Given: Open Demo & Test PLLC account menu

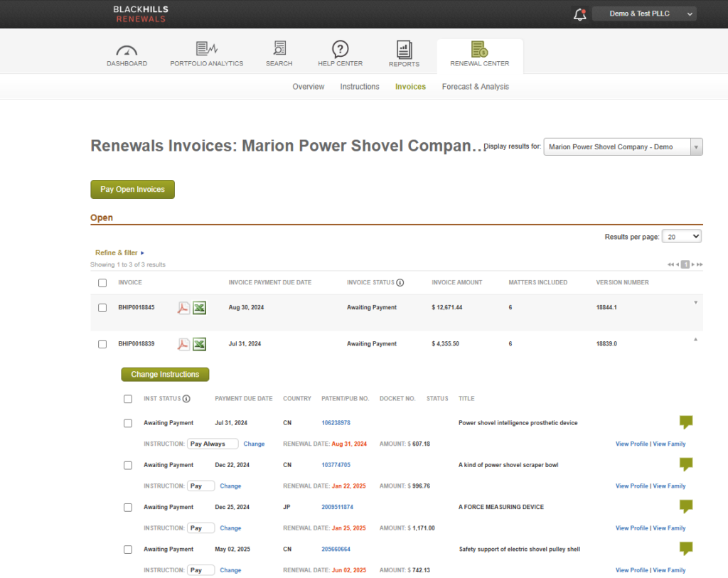Looking at the screenshot, I should coord(643,14).
